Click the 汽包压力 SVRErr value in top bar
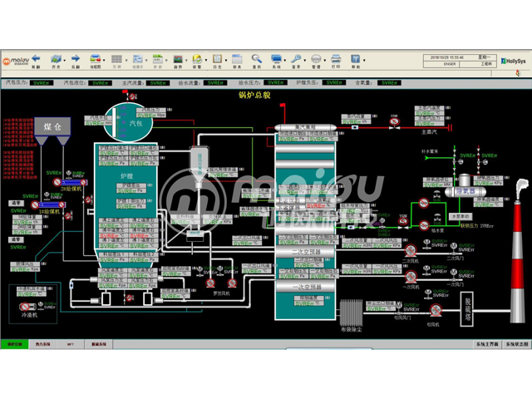Image resolution: width=532 pixels, height=399 pixels. coord(42,83)
